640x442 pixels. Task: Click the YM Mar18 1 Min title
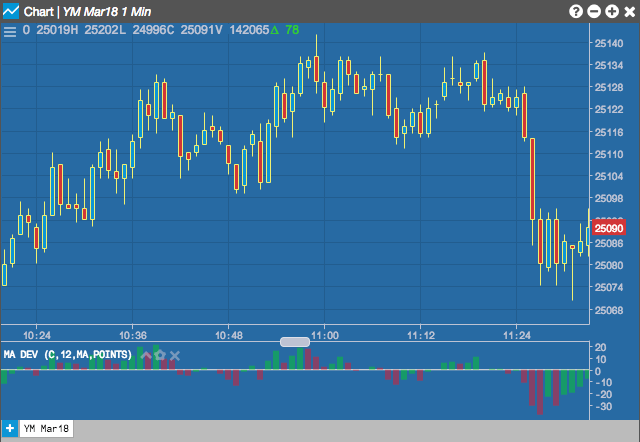(x=107, y=11)
